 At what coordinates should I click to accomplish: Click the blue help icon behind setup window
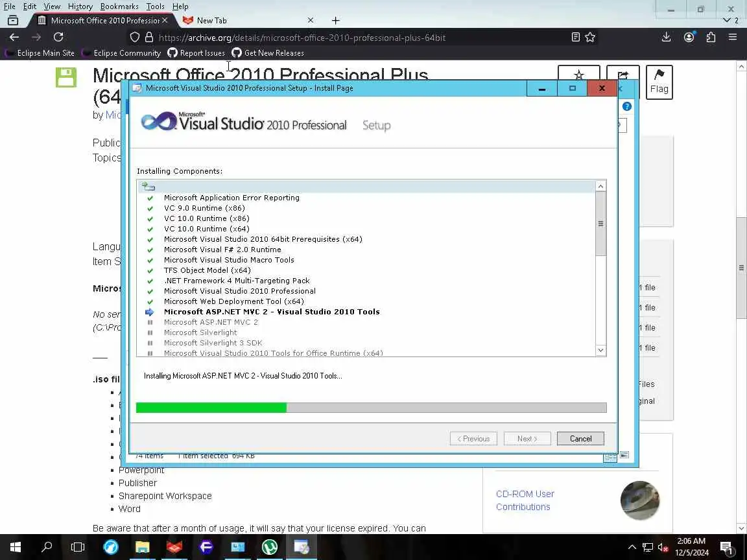[627, 107]
